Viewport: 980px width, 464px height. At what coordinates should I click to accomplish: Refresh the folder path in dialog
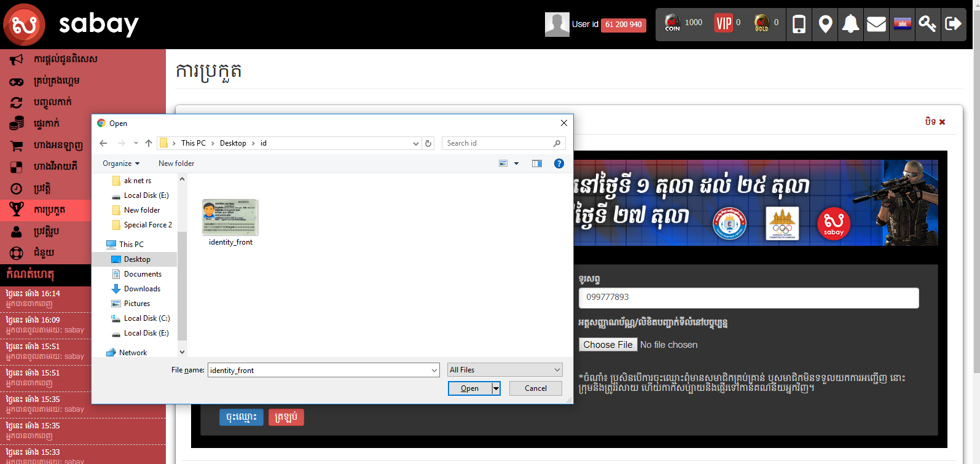click(x=428, y=143)
